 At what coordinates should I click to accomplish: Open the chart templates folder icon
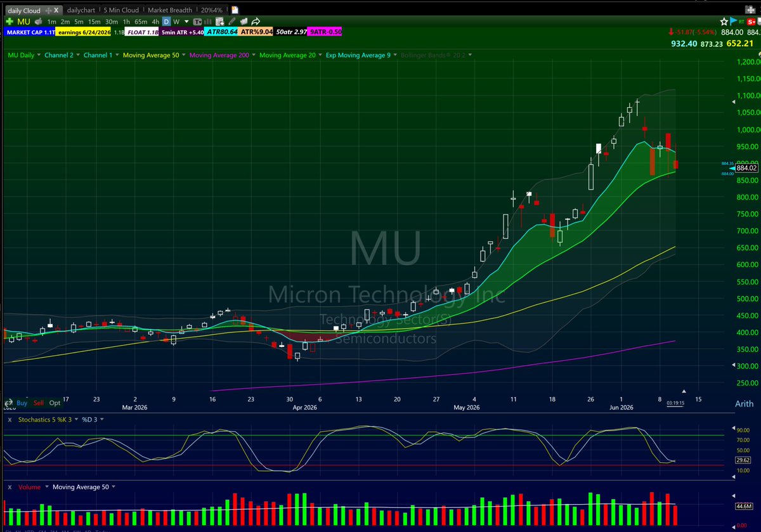(x=244, y=22)
